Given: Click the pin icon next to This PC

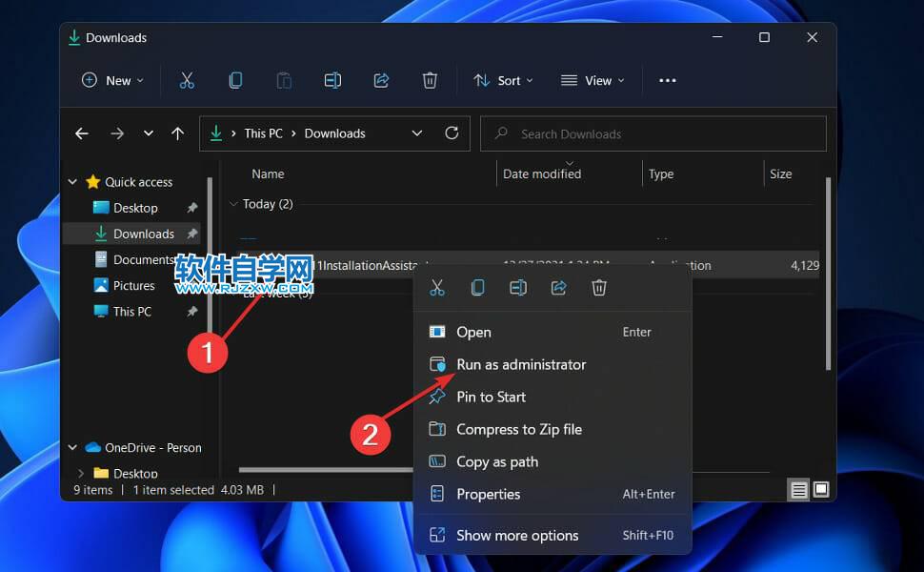Looking at the screenshot, I should pyautogui.click(x=192, y=312).
